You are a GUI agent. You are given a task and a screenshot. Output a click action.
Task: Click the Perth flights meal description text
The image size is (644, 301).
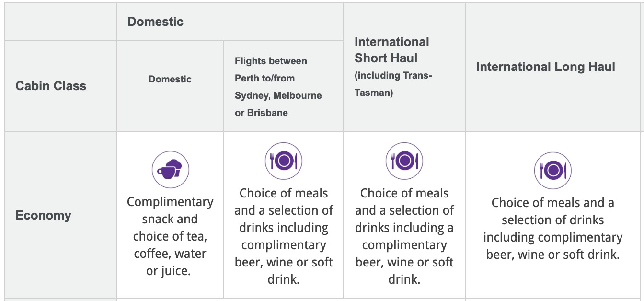pos(284,236)
